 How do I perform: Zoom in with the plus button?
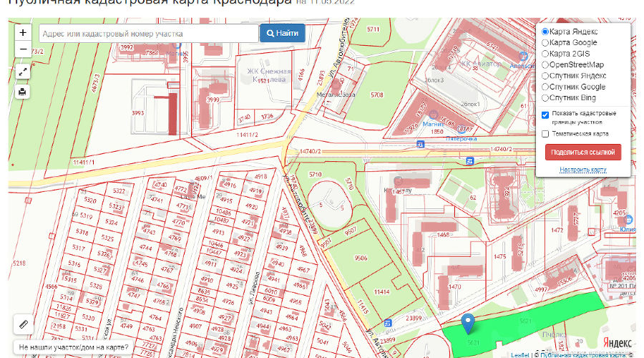pos(23,33)
